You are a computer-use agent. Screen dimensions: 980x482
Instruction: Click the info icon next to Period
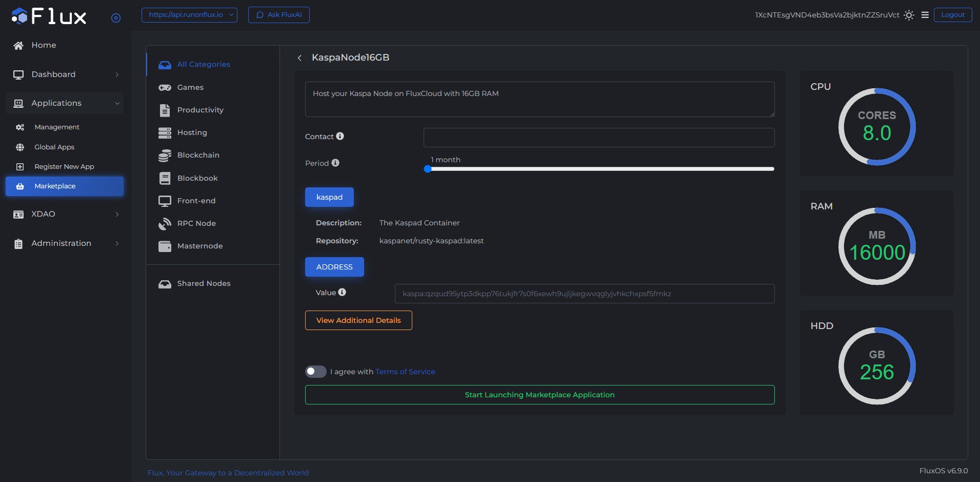[x=335, y=163]
